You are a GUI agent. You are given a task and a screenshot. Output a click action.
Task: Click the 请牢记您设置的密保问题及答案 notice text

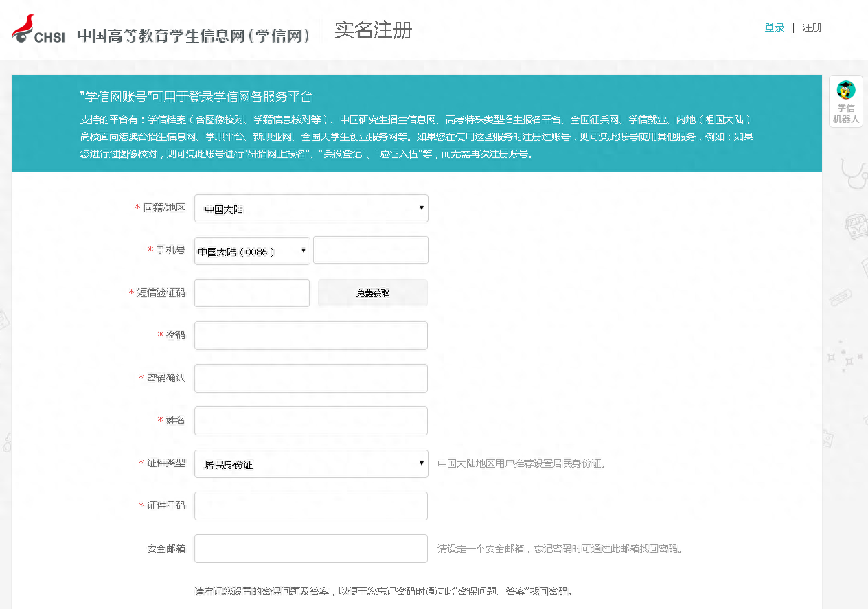[x=383, y=590]
